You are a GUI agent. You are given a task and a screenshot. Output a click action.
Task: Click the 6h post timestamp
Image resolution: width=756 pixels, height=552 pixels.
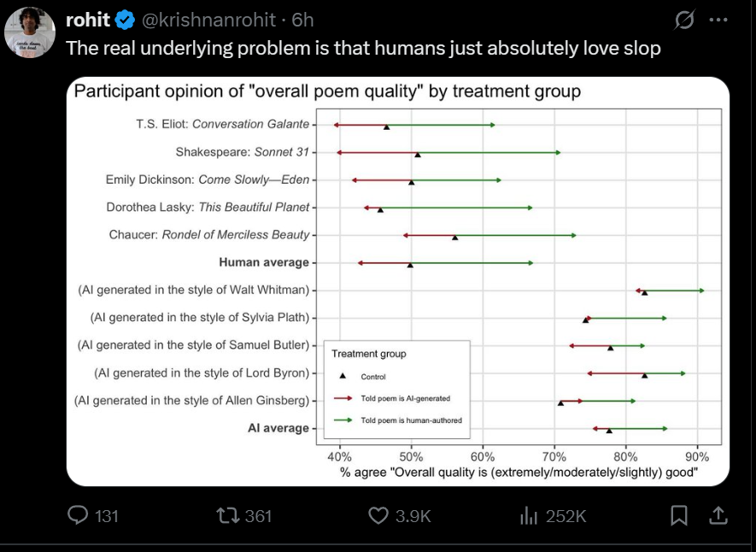click(x=303, y=20)
